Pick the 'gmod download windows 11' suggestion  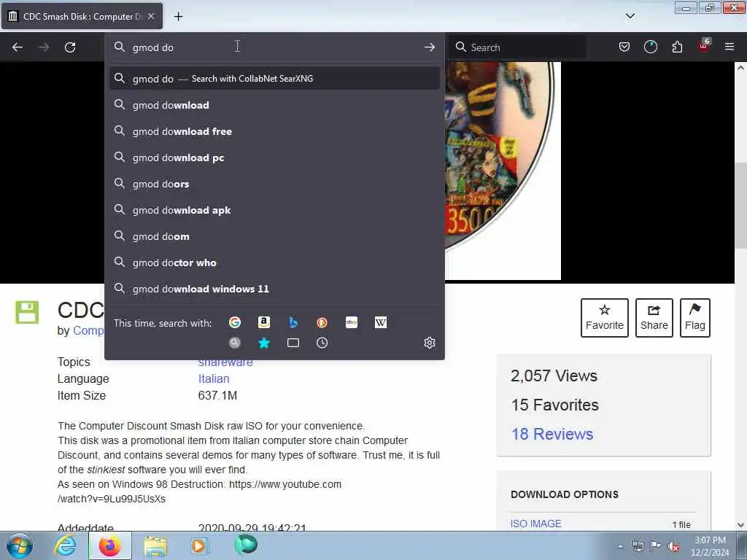[x=274, y=288]
